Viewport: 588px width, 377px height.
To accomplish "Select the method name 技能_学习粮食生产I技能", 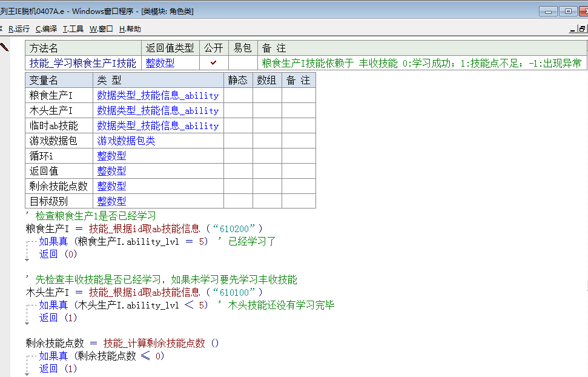I will click(83, 63).
